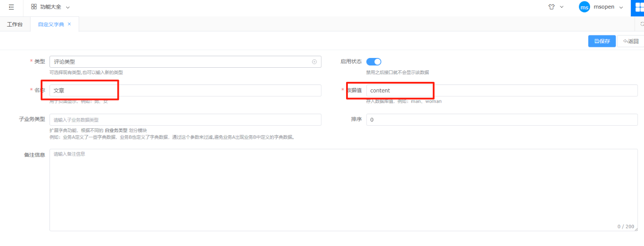
Task: Click the refresh icon beside the tab bar
Action: click(x=641, y=24)
